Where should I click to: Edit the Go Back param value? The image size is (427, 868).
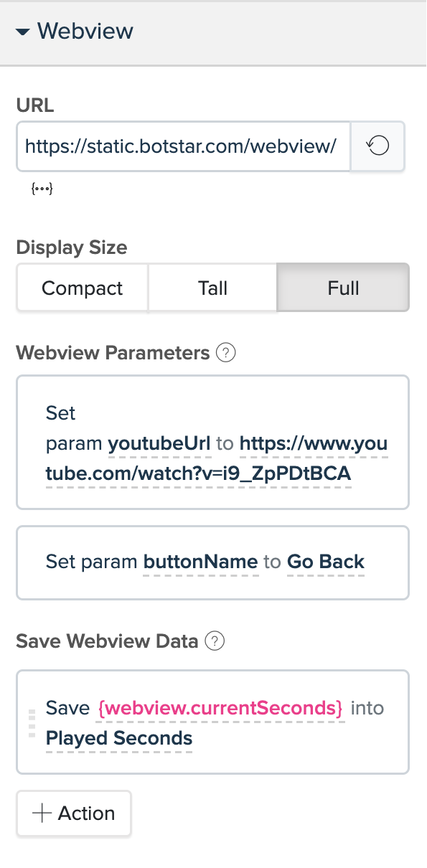(x=326, y=562)
